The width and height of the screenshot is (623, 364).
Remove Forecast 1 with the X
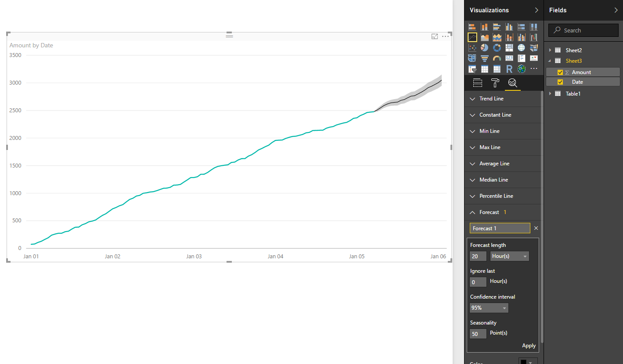(x=536, y=228)
